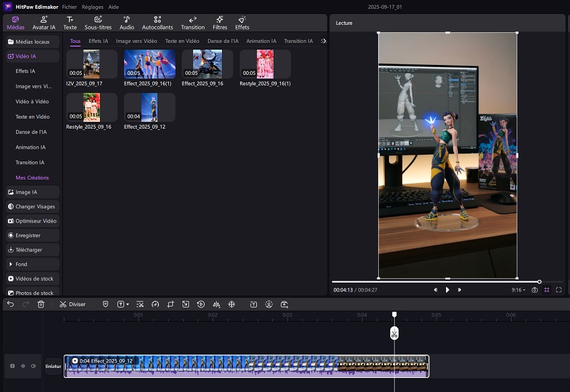This screenshot has height=392, width=570.
Task: Open the text tool dropdown in timeline toolbar
Action: (x=123, y=304)
